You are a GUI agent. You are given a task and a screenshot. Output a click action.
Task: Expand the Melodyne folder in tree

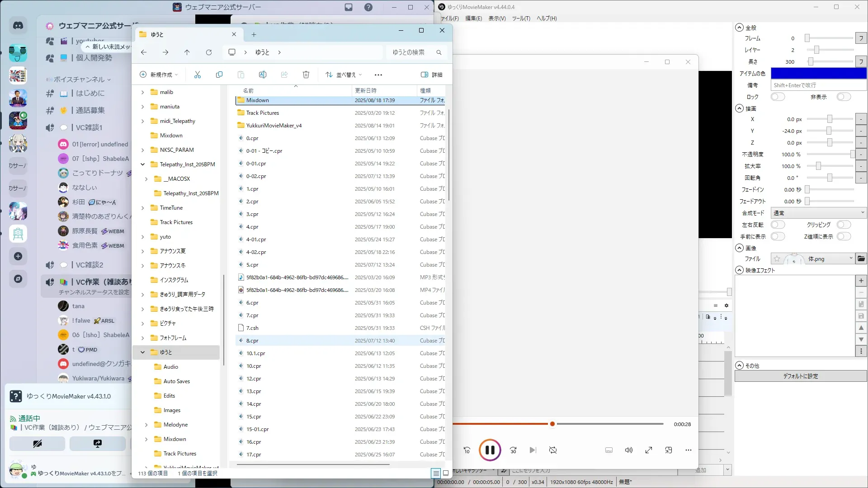click(x=146, y=425)
